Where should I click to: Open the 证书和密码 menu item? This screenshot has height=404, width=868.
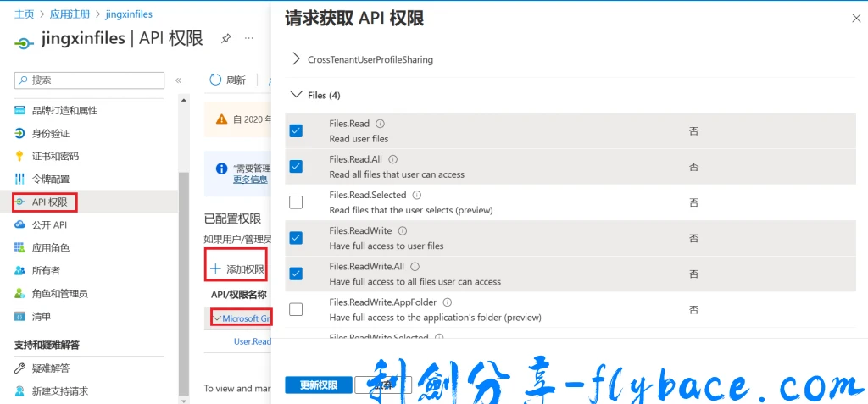(x=55, y=156)
